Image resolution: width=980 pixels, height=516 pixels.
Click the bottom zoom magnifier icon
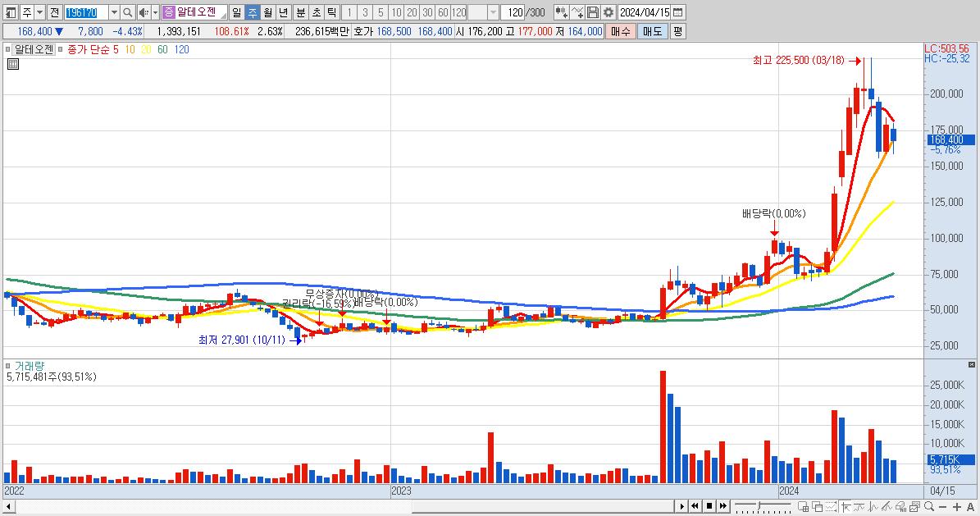coord(929,506)
